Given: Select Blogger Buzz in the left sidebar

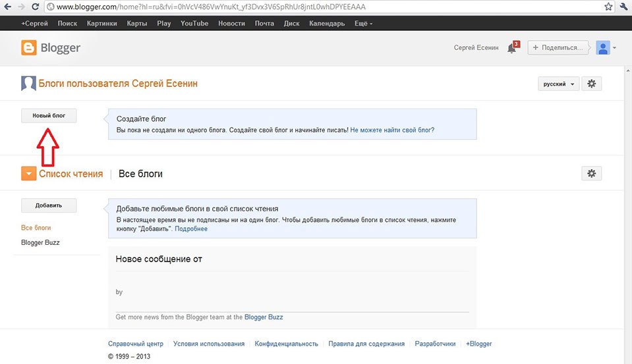Looking at the screenshot, I should pyautogui.click(x=40, y=242).
